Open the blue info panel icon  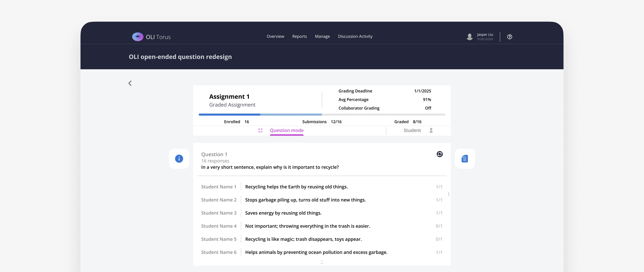[179, 159]
